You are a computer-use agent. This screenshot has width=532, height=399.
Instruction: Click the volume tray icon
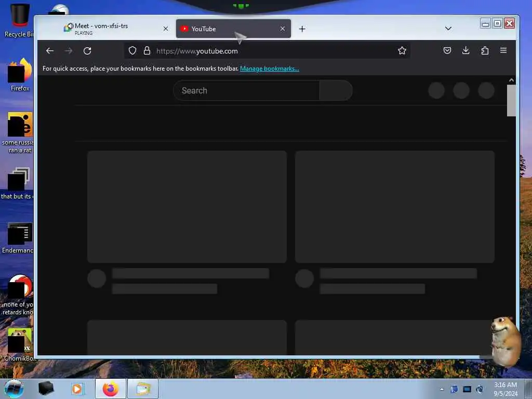click(480, 390)
